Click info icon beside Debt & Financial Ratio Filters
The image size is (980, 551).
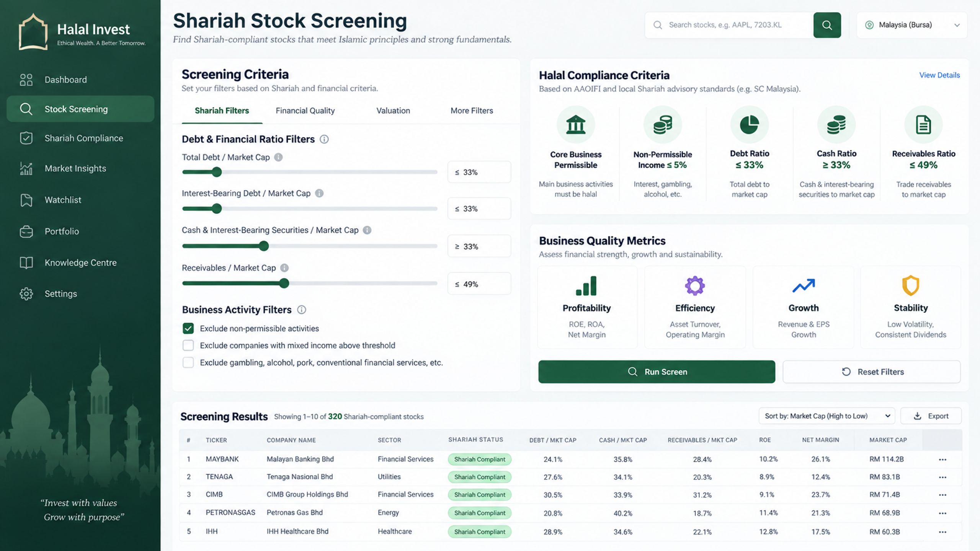coord(324,139)
